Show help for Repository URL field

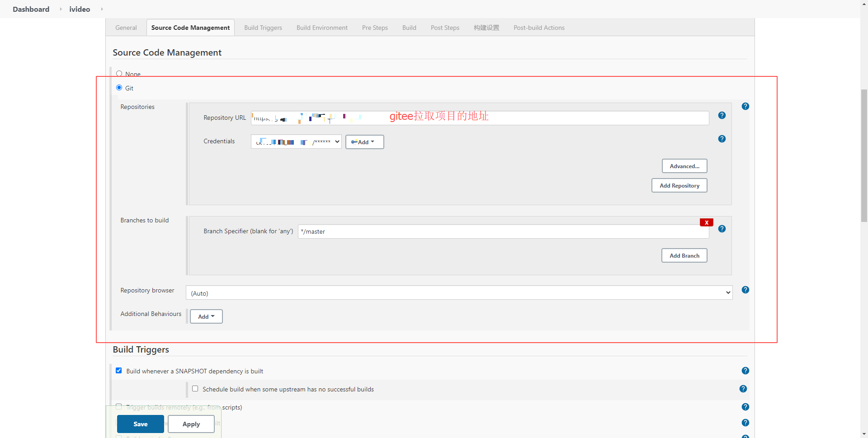pos(722,115)
